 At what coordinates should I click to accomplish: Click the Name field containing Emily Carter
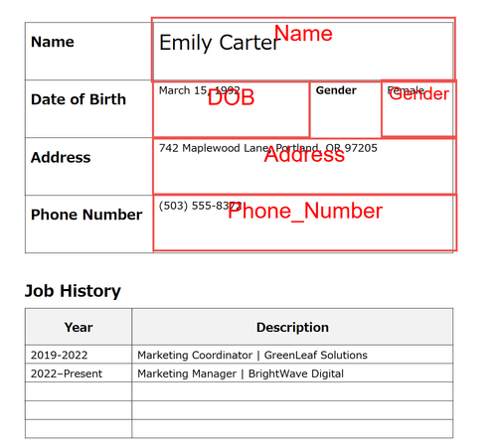click(x=303, y=50)
